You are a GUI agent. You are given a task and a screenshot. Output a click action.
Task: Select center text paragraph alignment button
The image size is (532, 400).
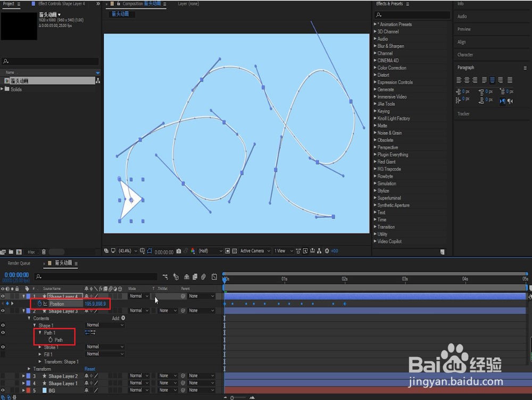(467, 80)
